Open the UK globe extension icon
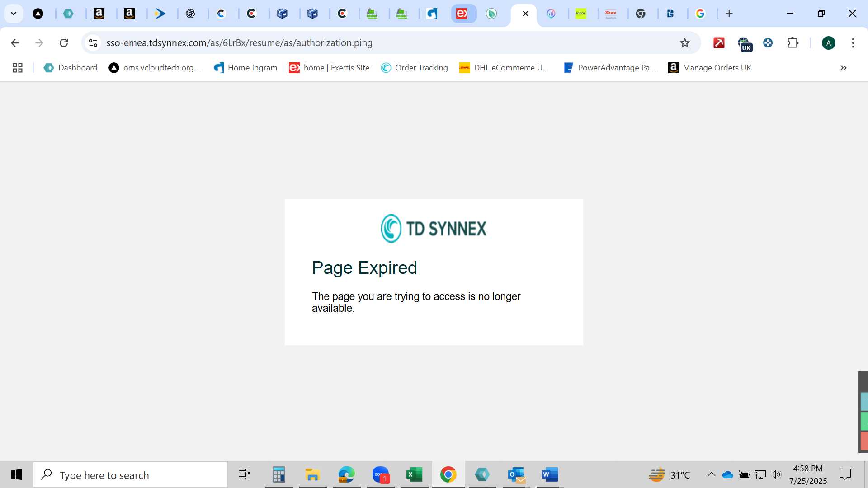 pos(745,44)
